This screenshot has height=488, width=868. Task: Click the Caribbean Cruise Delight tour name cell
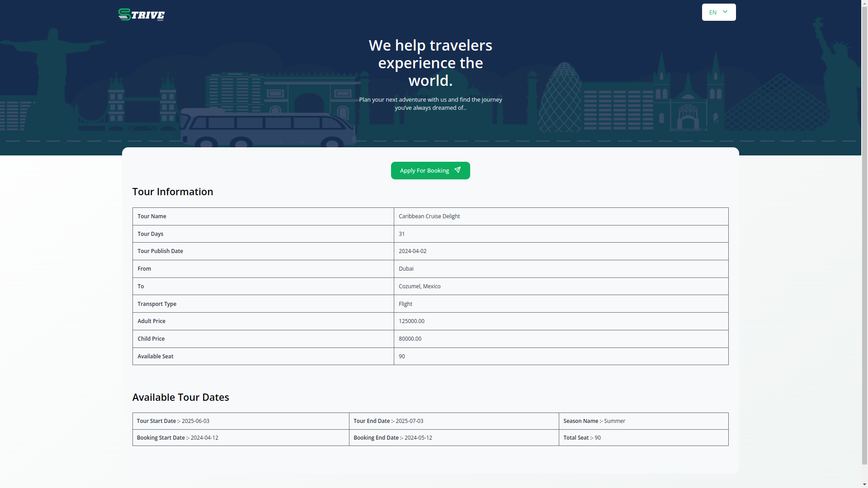pos(429,216)
